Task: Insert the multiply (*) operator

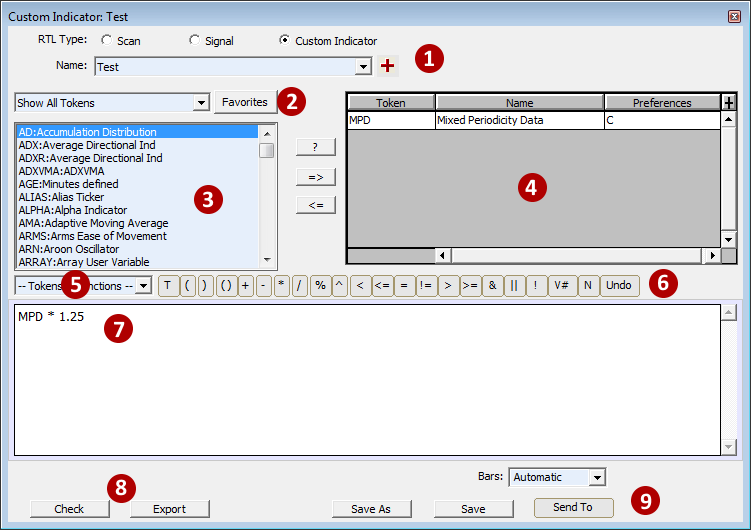Action: coord(282,285)
